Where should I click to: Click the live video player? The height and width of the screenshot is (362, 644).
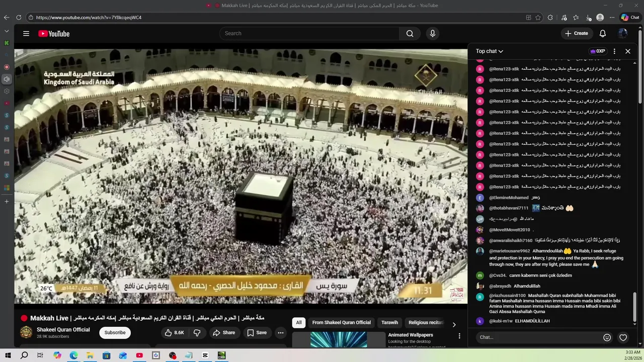240,176
